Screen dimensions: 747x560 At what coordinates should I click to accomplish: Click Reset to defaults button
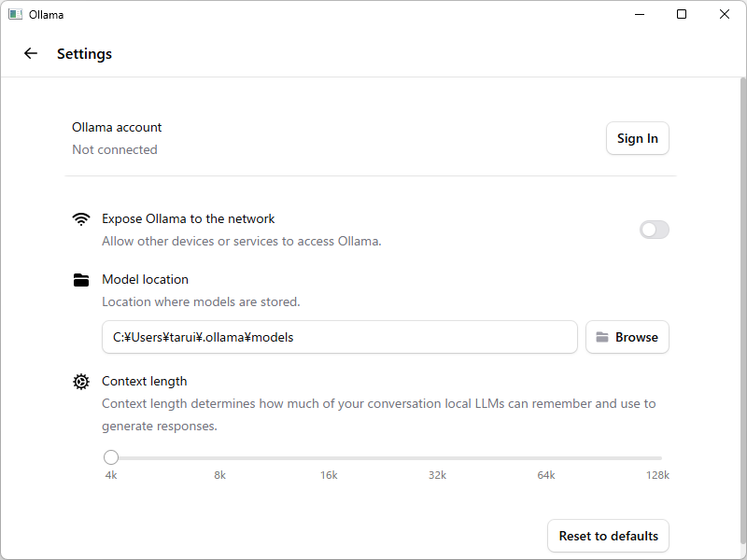coord(608,536)
